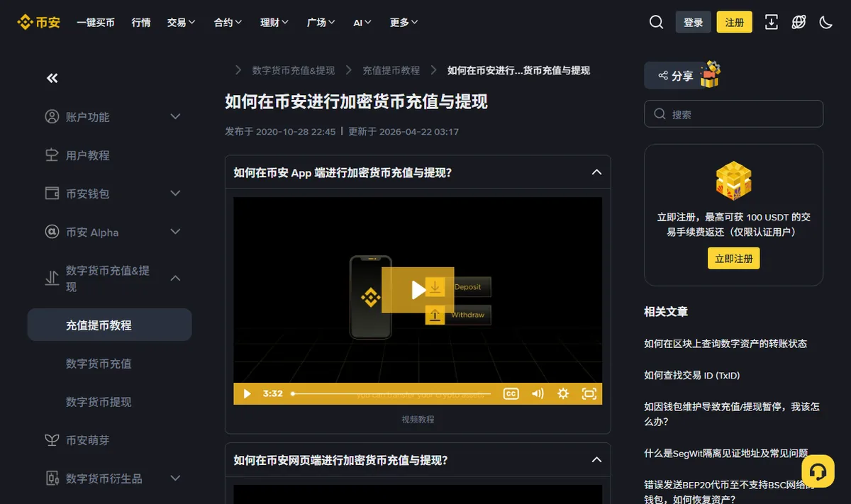Collapse sidebar with double-chevron icon
Image resolution: width=851 pixels, height=504 pixels.
coord(52,78)
